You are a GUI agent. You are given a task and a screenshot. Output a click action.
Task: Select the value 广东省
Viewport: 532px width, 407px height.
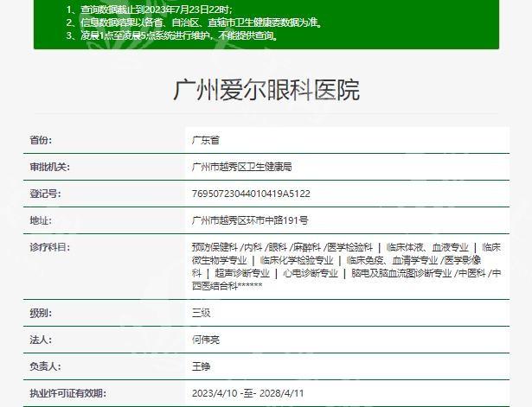coord(206,140)
